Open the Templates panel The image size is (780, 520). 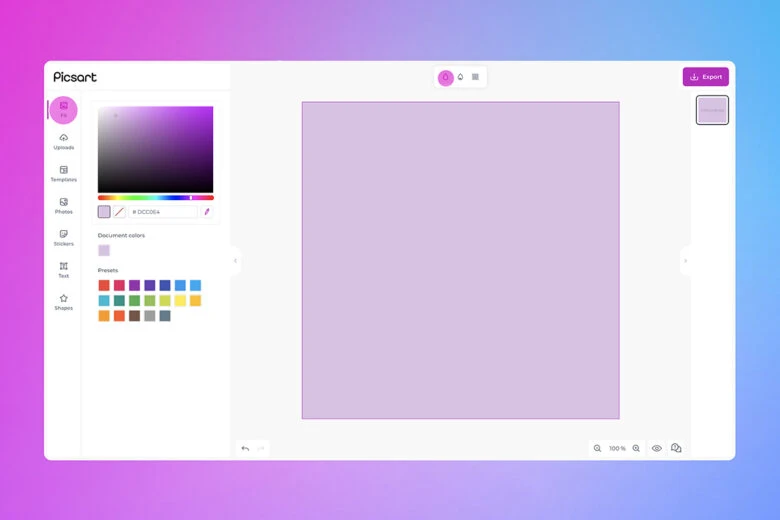[63, 173]
